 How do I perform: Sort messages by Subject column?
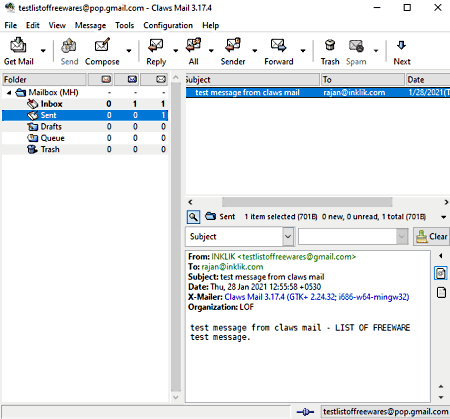[252, 80]
